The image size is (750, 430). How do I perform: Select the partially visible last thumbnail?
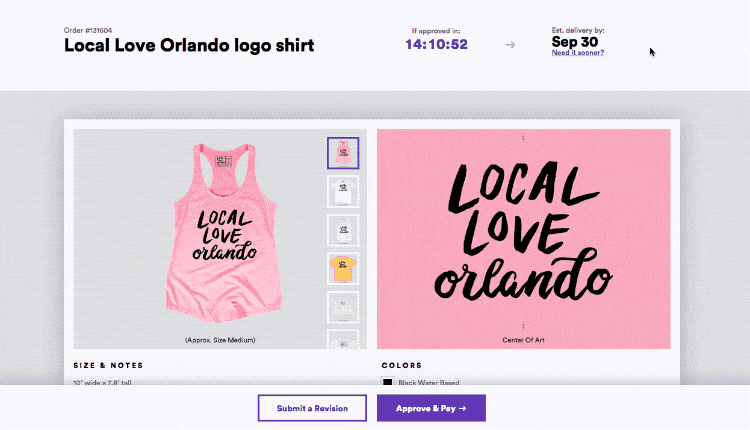click(343, 339)
